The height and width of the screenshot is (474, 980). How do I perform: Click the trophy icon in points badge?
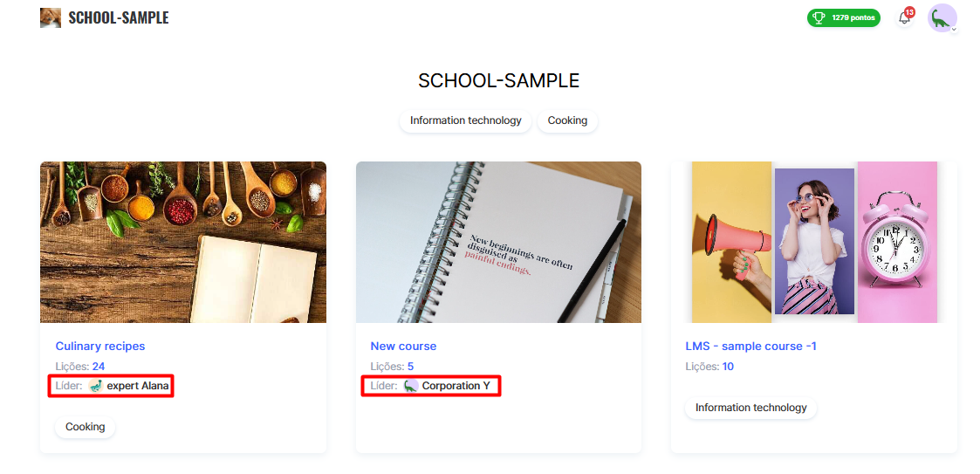tap(819, 18)
